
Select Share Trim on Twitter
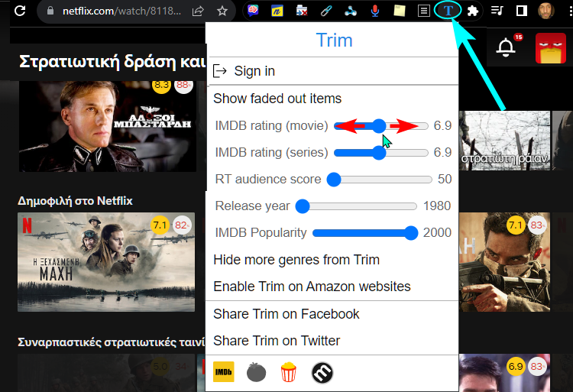tap(277, 341)
